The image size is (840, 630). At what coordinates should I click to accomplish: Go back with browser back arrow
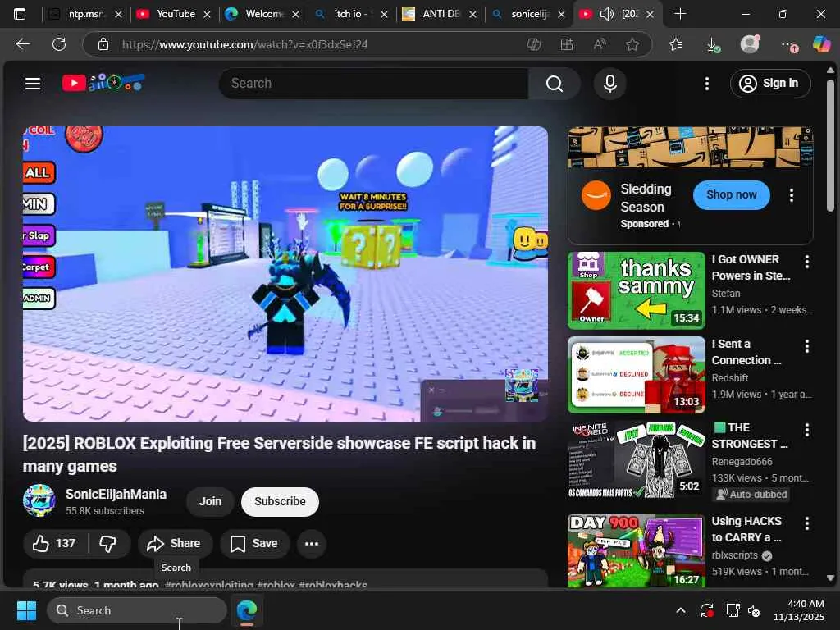coord(22,44)
